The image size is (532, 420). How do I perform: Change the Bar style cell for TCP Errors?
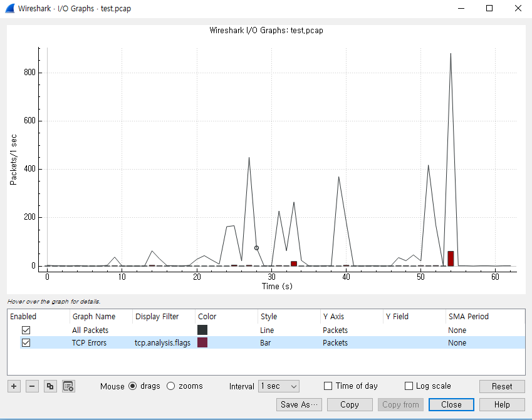pyautogui.click(x=265, y=343)
